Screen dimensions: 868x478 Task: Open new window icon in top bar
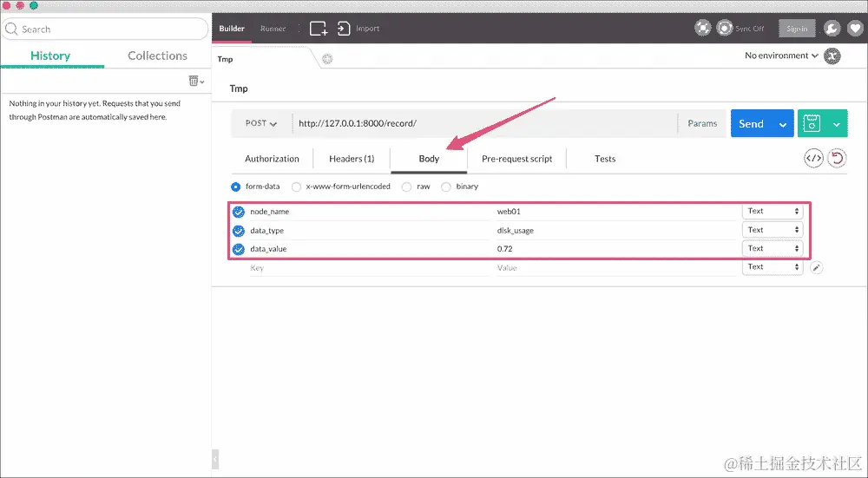click(x=319, y=29)
